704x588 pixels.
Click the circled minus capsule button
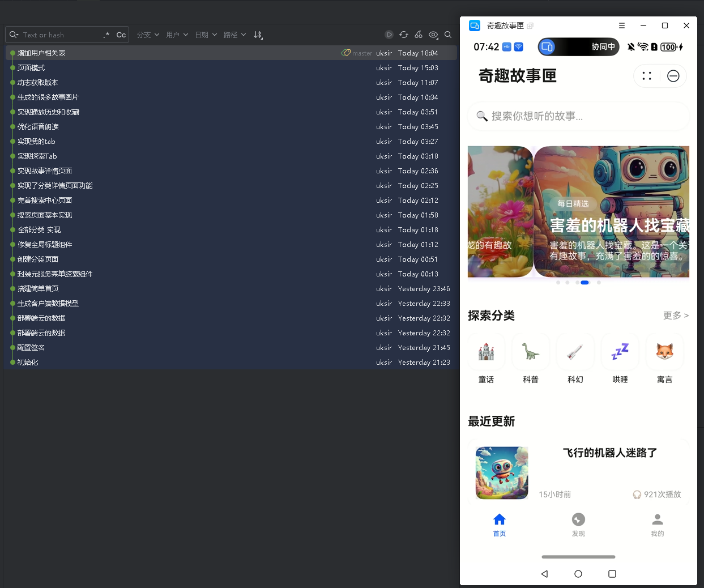[673, 76]
